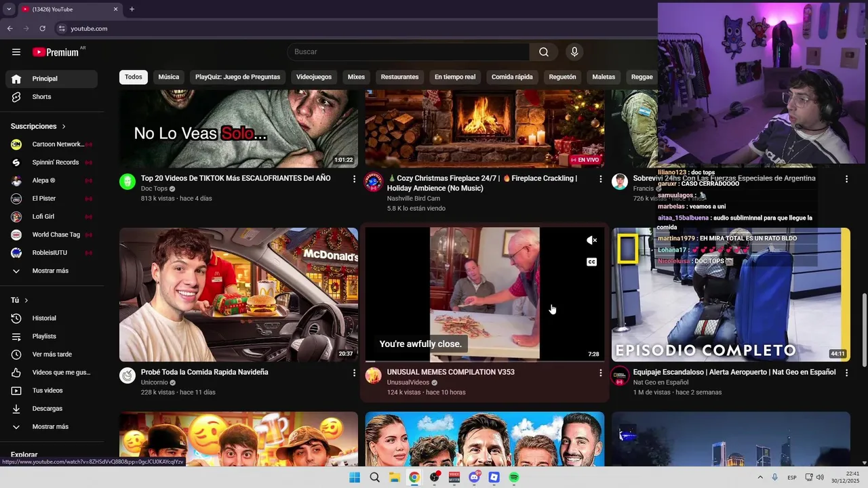
Task: Select the Comida rápida filter chip
Action: pos(512,77)
